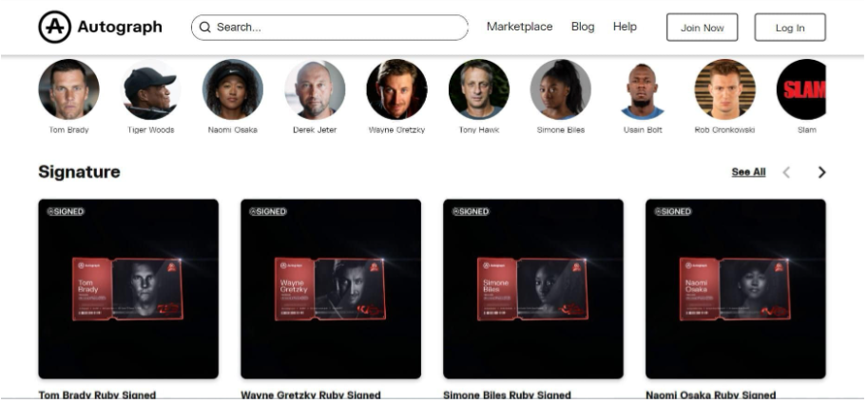Click the Log In button
This screenshot has width=868, height=404.
790,28
